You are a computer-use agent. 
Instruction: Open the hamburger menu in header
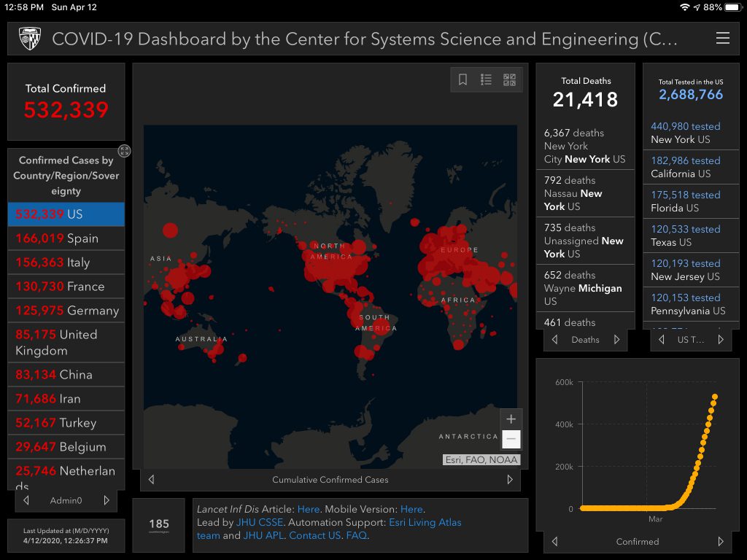pos(722,39)
